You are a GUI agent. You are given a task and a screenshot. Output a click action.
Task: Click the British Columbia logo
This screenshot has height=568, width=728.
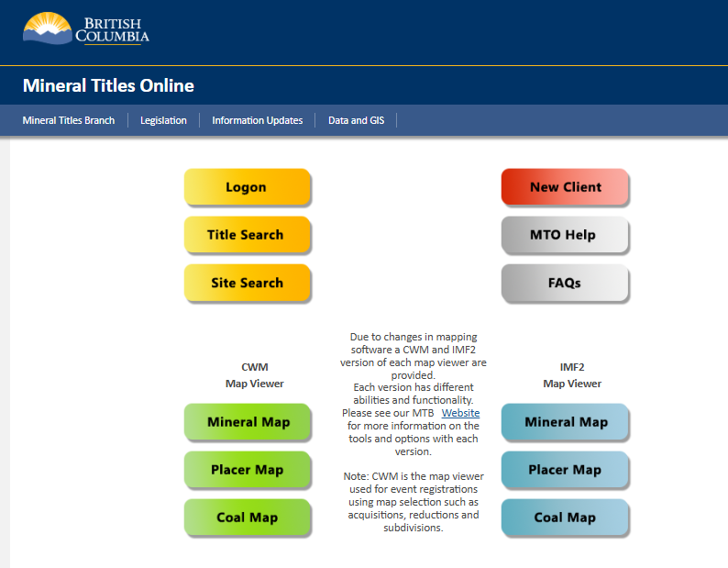(x=86, y=28)
